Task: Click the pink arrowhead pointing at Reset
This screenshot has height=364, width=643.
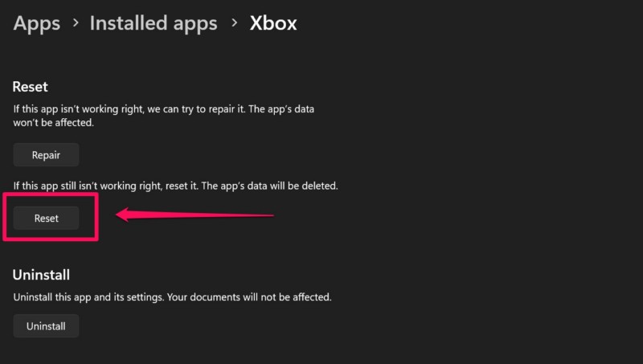Action: (x=123, y=215)
